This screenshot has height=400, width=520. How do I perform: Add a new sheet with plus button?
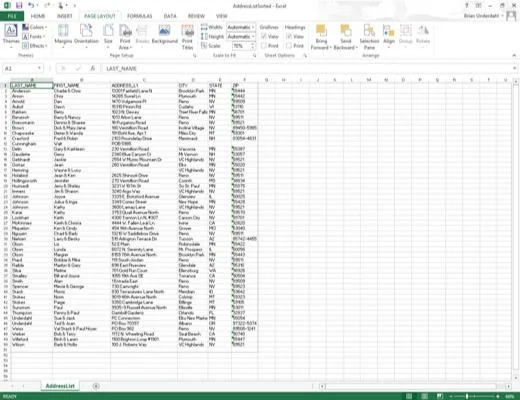pos(96,386)
